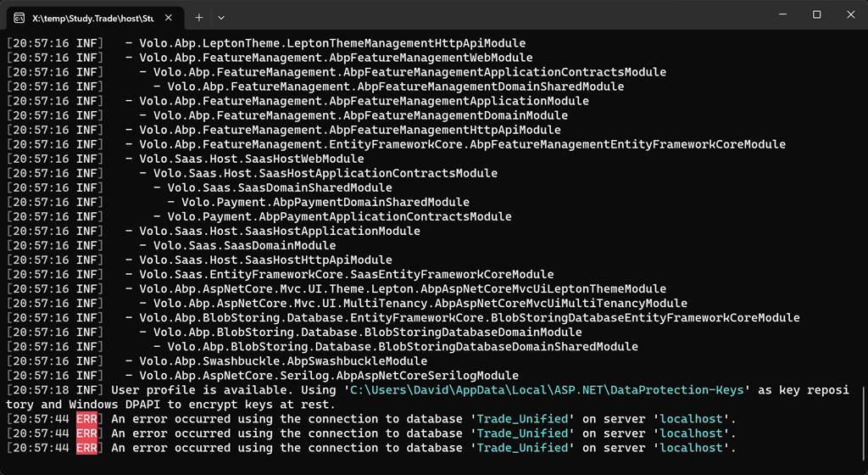The width and height of the screenshot is (868, 475).
Task: Click 'localhost' in the second error line
Action: [x=692, y=433]
